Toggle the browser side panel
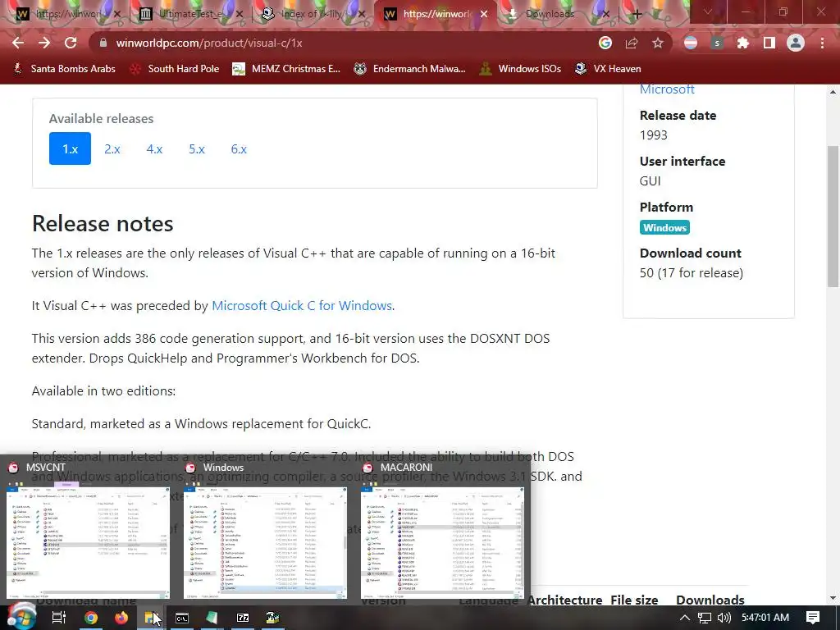The height and width of the screenshot is (630, 840). [769, 43]
